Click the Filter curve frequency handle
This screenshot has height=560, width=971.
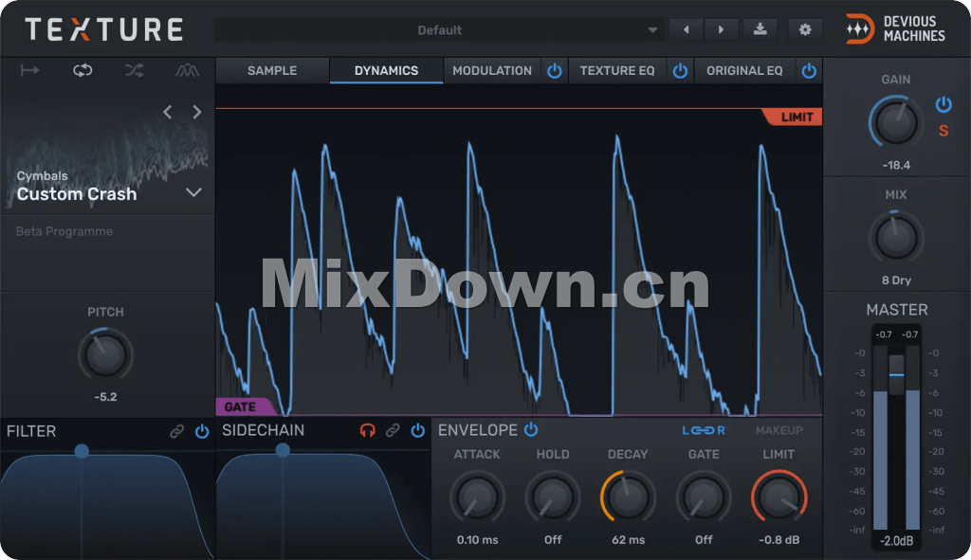pos(82,451)
